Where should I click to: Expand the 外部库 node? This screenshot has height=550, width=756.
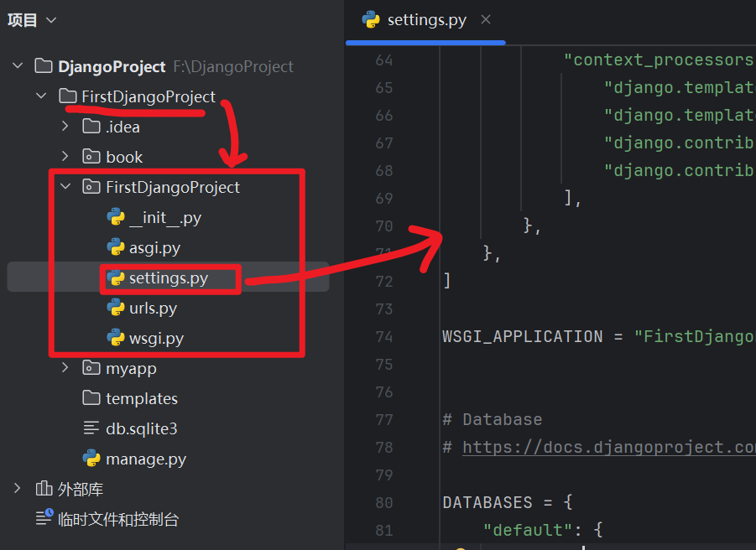18,488
